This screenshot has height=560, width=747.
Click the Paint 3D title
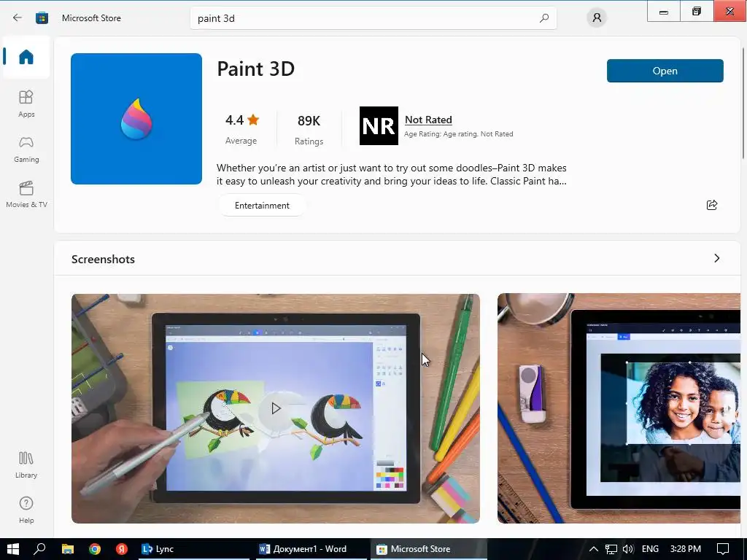pos(256,69)
